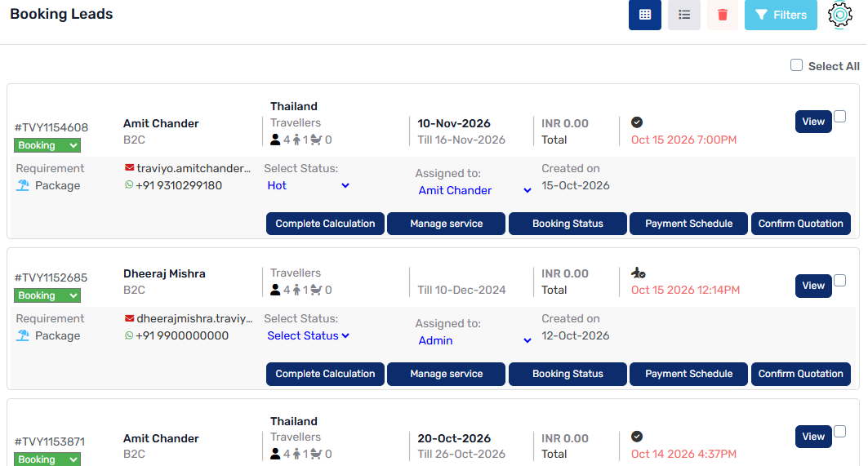
Task: Open the settings gear icon
Action: pyautogui.click(x=839, y=15)
